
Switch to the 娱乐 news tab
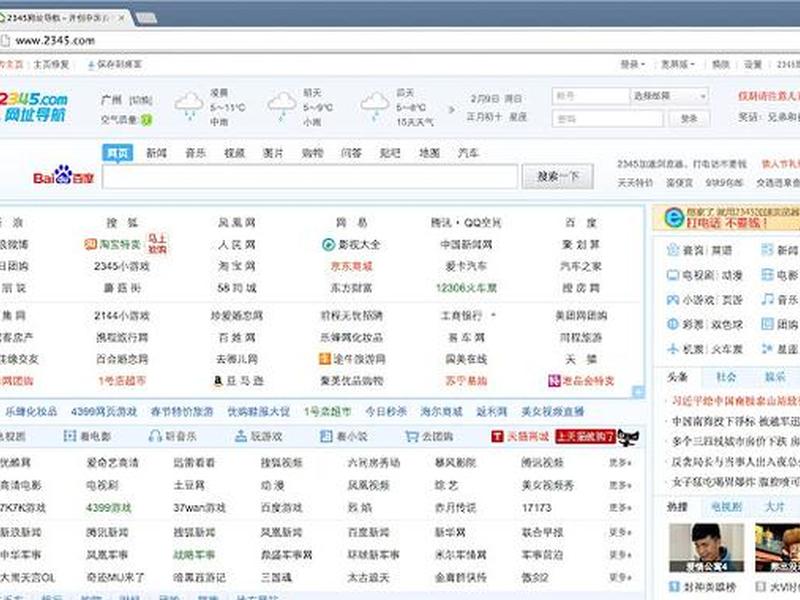coord(774,377)
